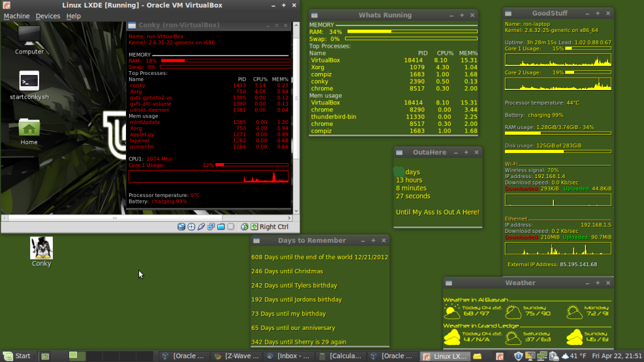Open the Mint Start menu button

(17, 356)
